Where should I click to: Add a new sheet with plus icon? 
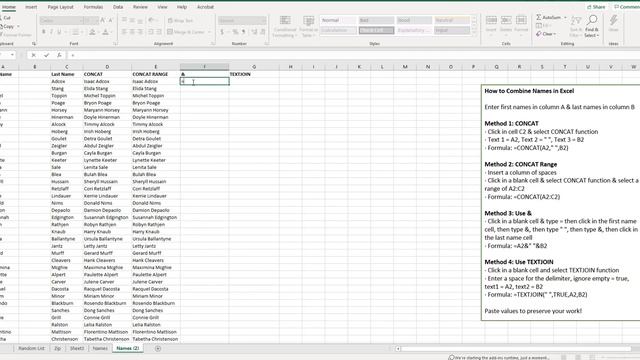[x=158, y=349]
